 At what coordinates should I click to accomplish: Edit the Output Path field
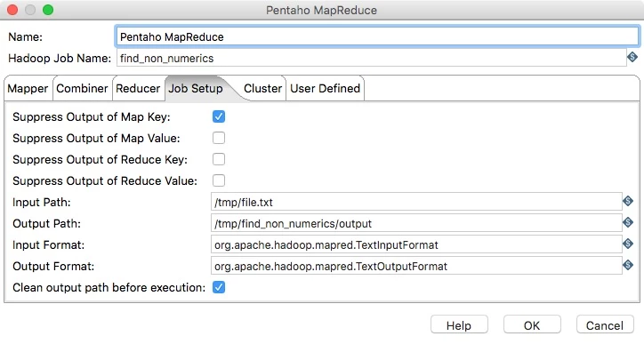coord(416,223)
